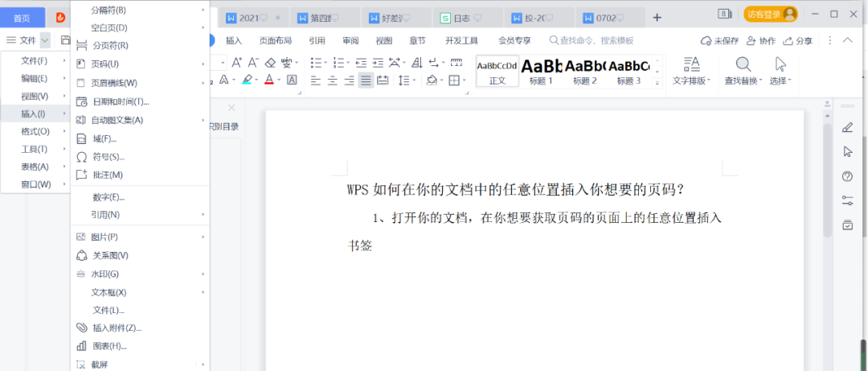
Task: Expand 水印(G) submenu
Action: click(x=203, y=274)
